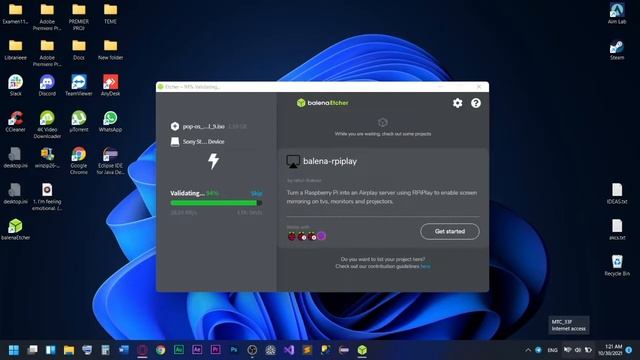This screenshot has height=360, width=640.
Task: Expand the hidden system tray icons chevron
Action: (x=528, y=350)
